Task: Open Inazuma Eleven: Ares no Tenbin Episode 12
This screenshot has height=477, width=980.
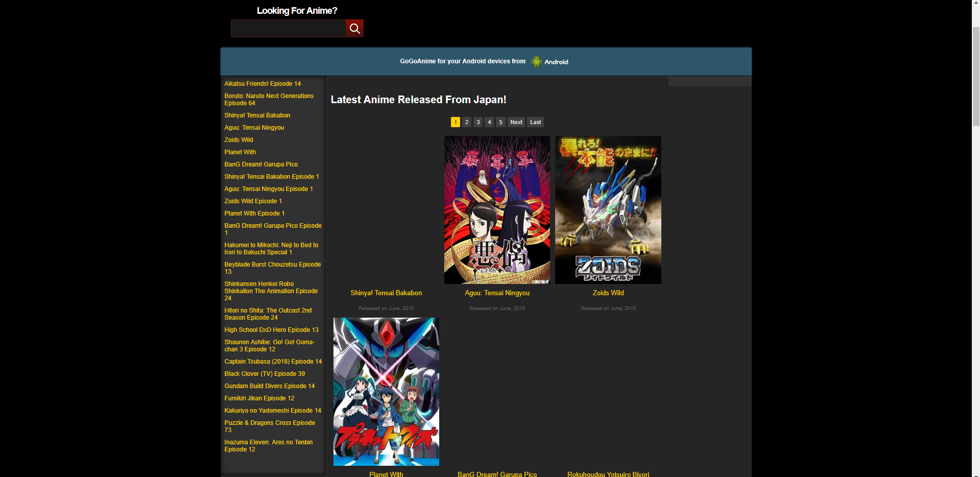Action: (x=269, y=446)
